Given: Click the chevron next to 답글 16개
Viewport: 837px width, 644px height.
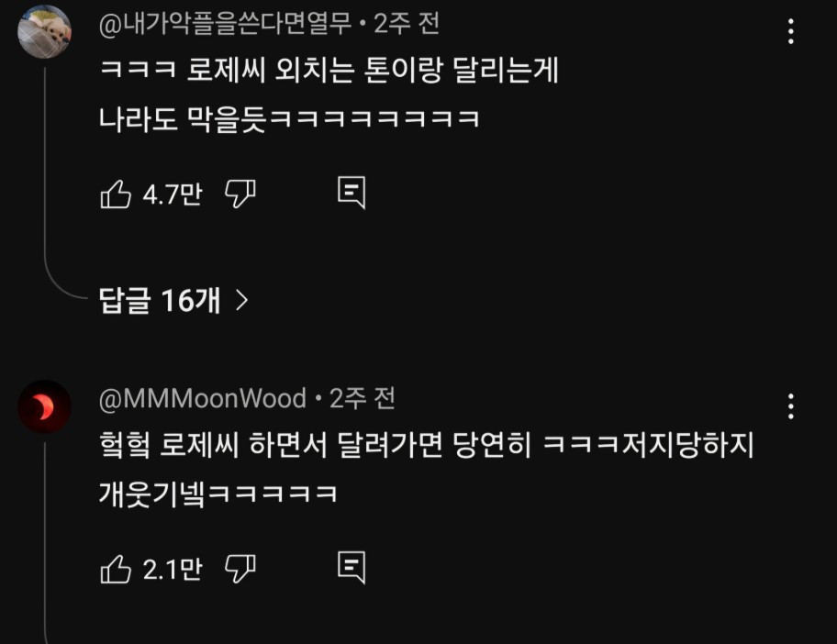Looking at the screenshot, I should pyautogui.click(x=242, y=300).
